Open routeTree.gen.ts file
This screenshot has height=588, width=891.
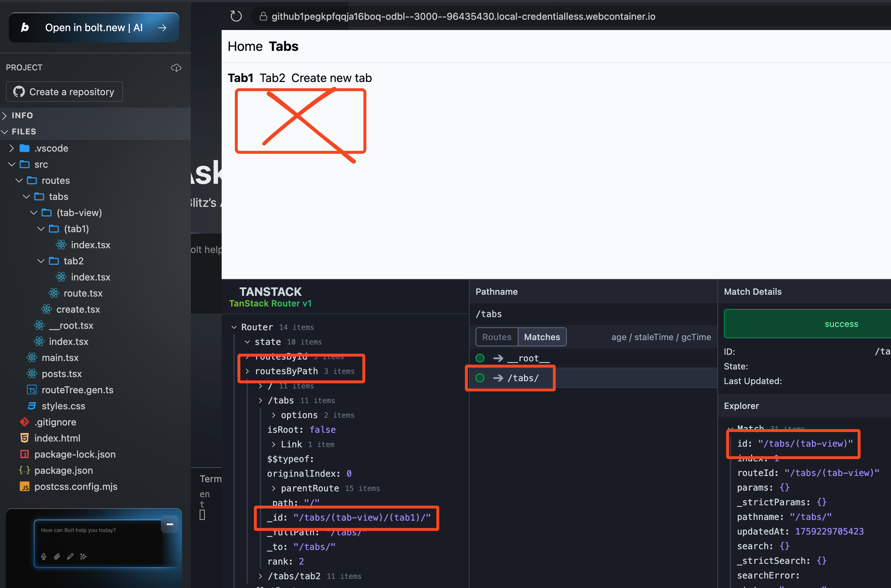77,390
